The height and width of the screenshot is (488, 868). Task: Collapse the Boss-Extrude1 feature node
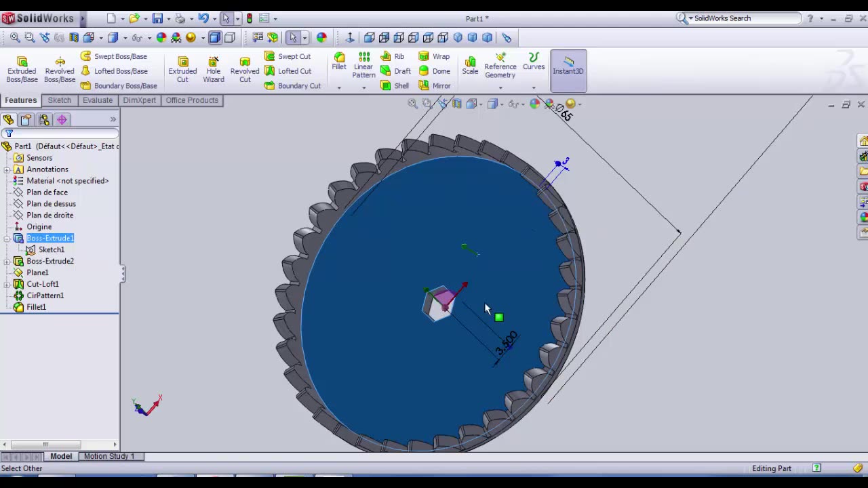pyautogui.click(x=7, y=239)
